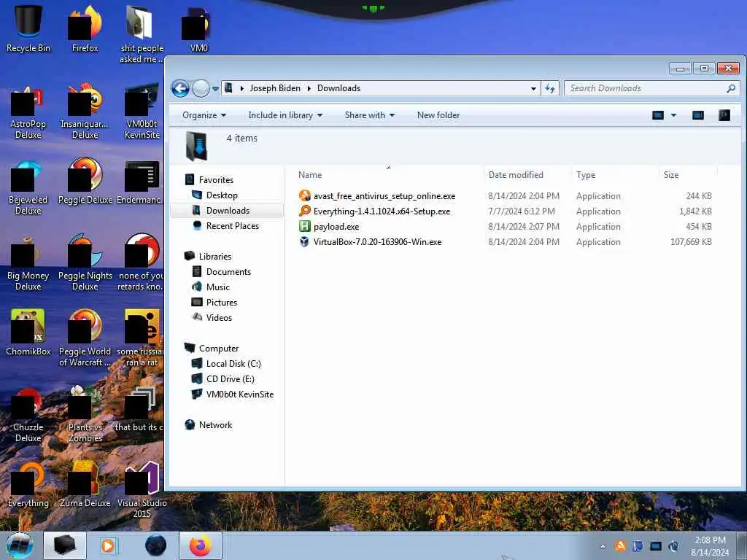Open the media player taskbar icon
This screenshot has width=747, height=560.
[108, 545]
